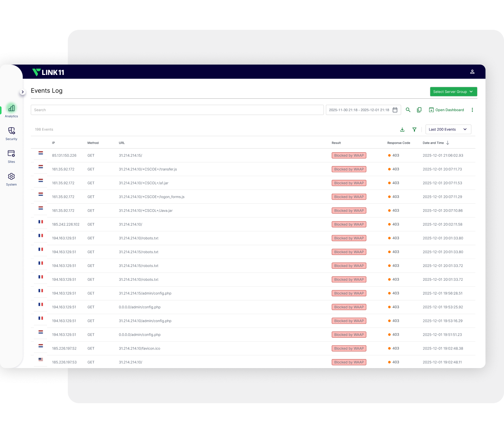
Task: Click Open Dashboard button
Action: click(x=446, y=110)
